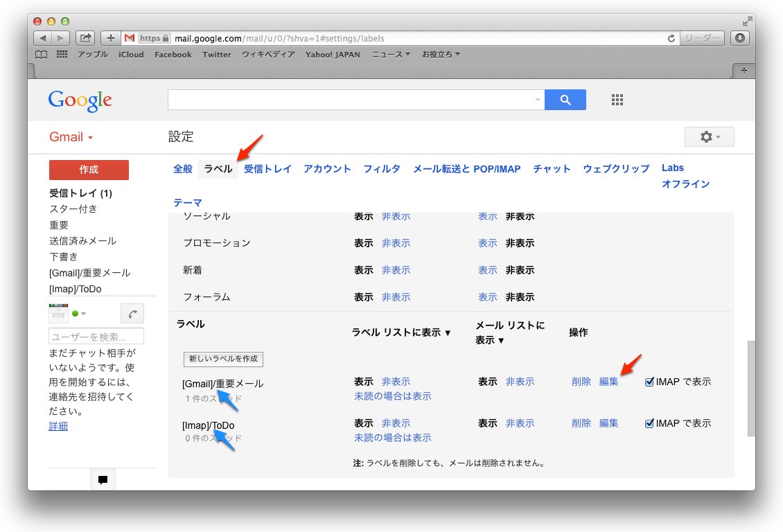
Task: Open the フィルタ settings tab
Action: click(382, 169)
